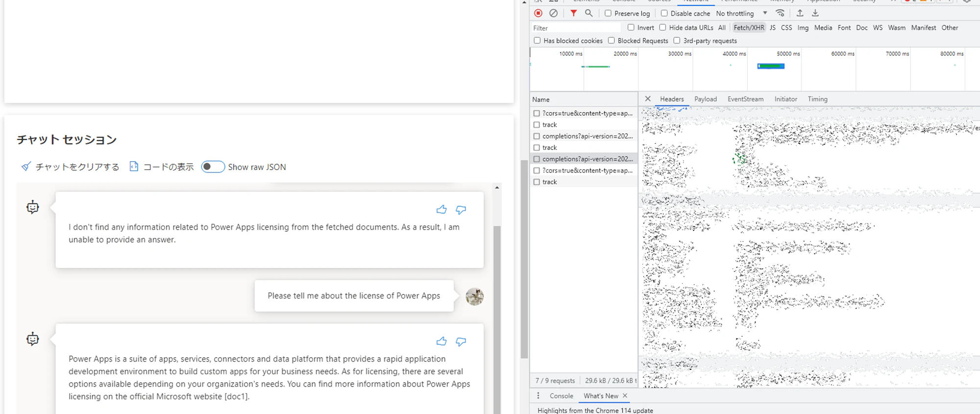Open the console drawer three-dot menu
980x414 pixels.
coord(538,396)
